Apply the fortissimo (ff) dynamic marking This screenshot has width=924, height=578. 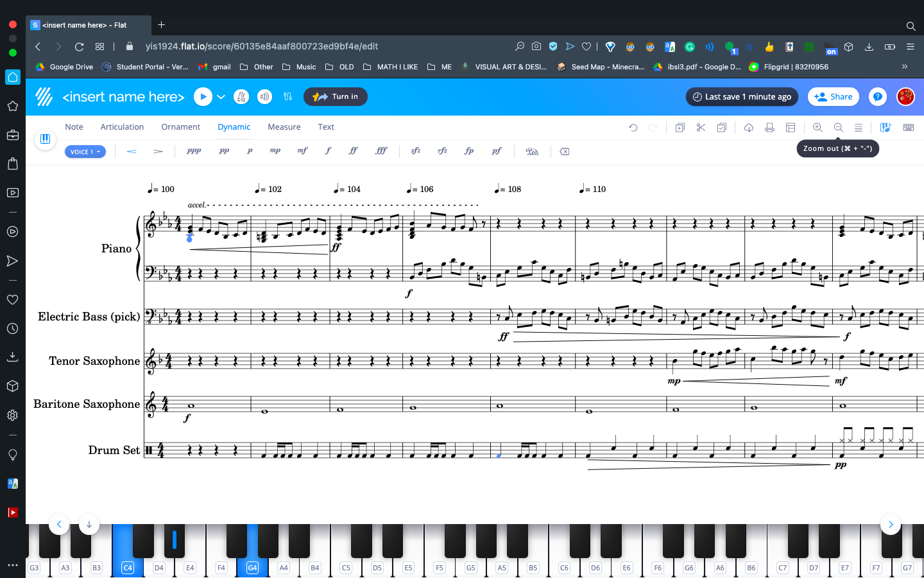click(353, 150)
